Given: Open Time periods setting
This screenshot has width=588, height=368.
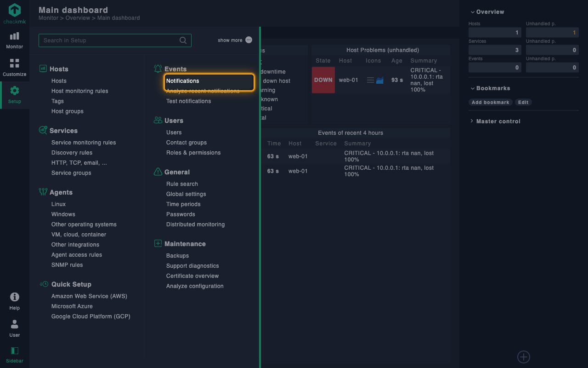Looking at the screenshot, I should pyautogui.click(x=183, y=204).
